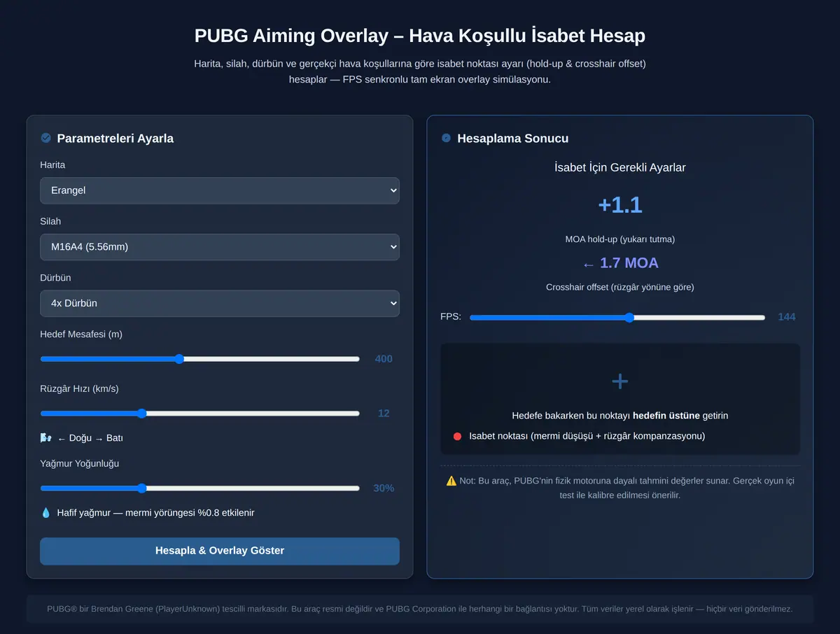This screenshot has height=634, width=840.
Task: Click the checkmark icon beside Parametreleri Ayarla
Action: coord(46,138)
